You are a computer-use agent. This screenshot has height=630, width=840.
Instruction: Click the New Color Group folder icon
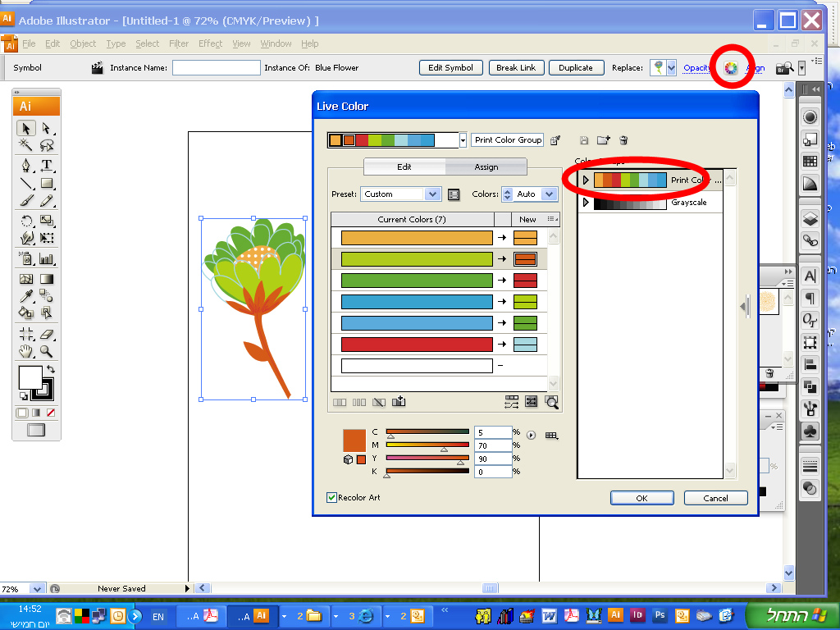pyautogui.click(x=604, y=140)
